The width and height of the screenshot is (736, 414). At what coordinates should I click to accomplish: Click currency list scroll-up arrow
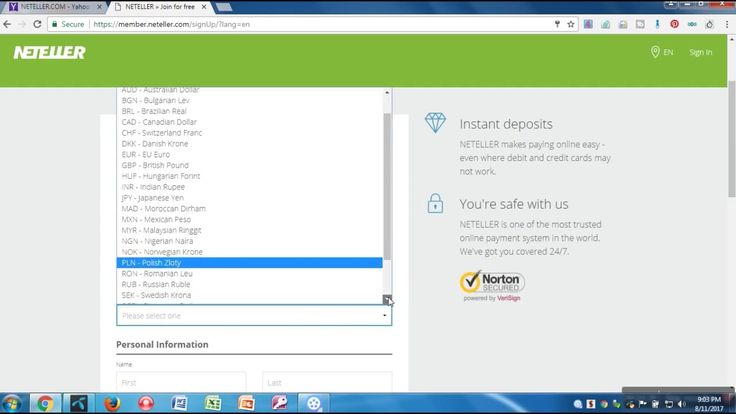tap(387, 92)
